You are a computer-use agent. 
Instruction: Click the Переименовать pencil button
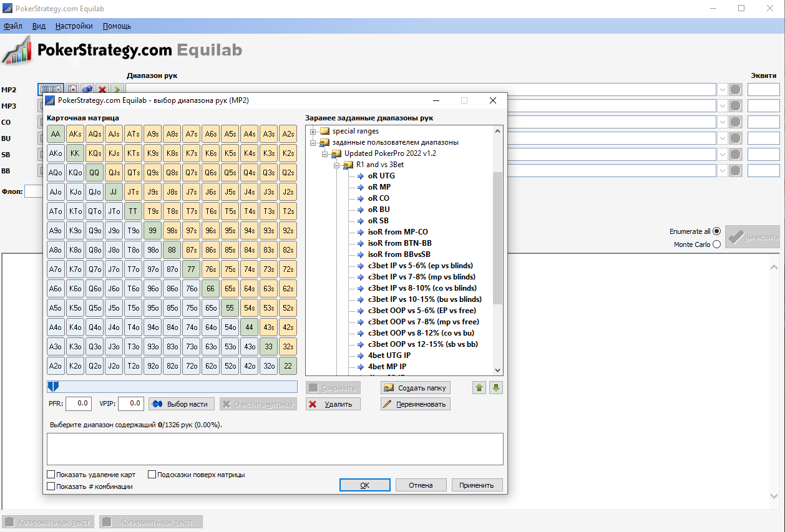416,404
